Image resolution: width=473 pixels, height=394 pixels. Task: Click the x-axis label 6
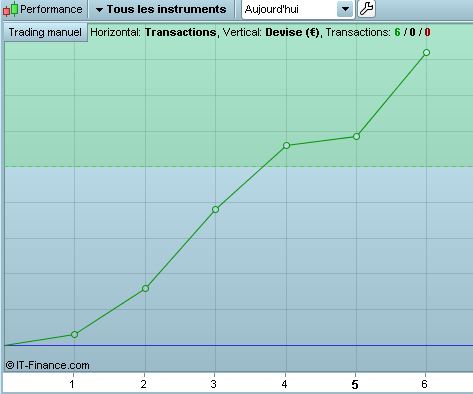click(424, 384)
